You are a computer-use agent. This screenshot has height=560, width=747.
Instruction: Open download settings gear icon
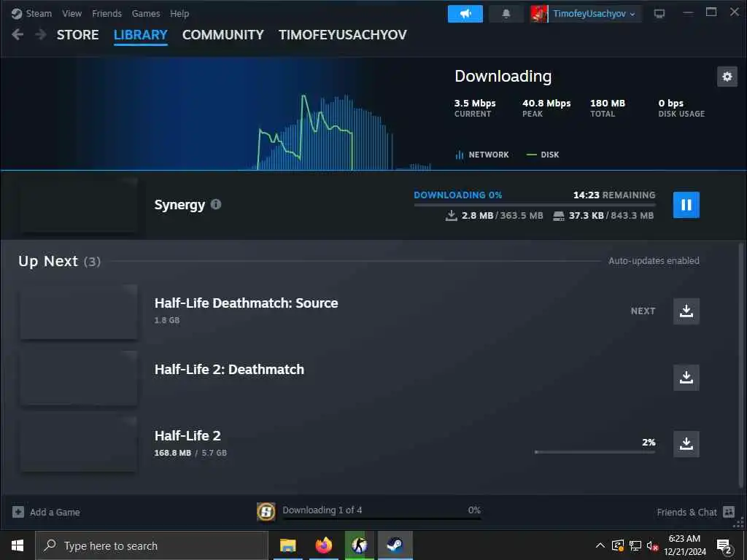tap(727, 77)
